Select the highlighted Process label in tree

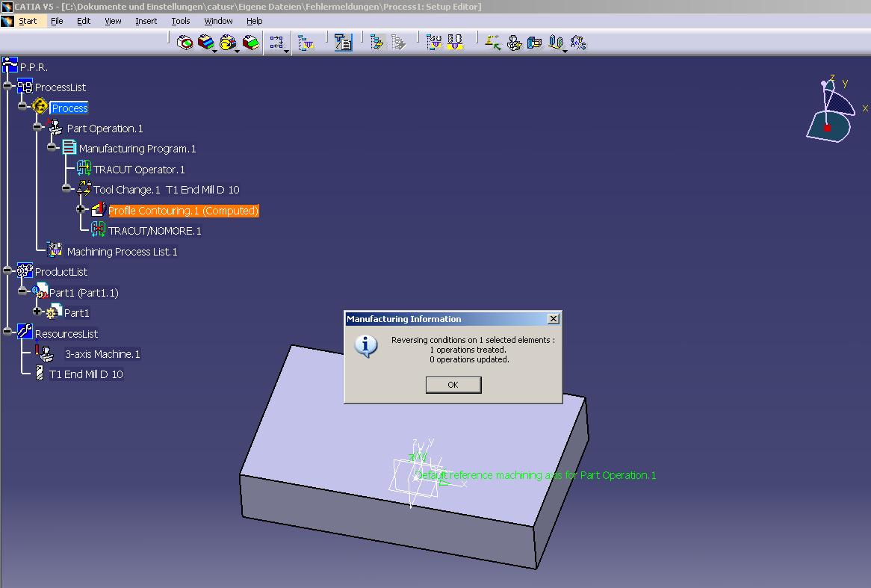click(x=69, y=108)
